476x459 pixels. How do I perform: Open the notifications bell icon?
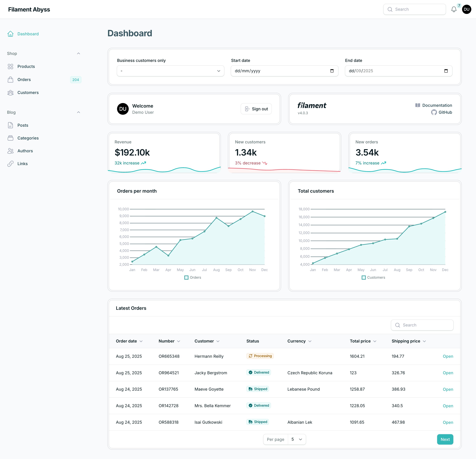[454, 9]
